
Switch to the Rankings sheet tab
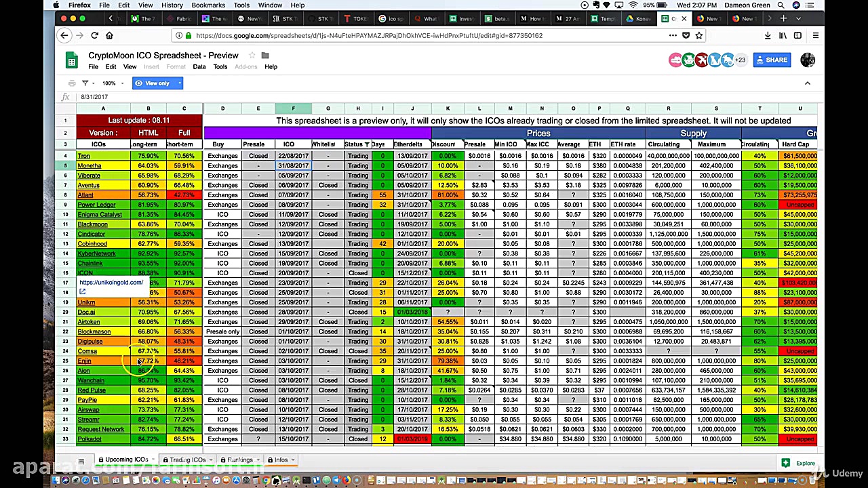(240, 460)
